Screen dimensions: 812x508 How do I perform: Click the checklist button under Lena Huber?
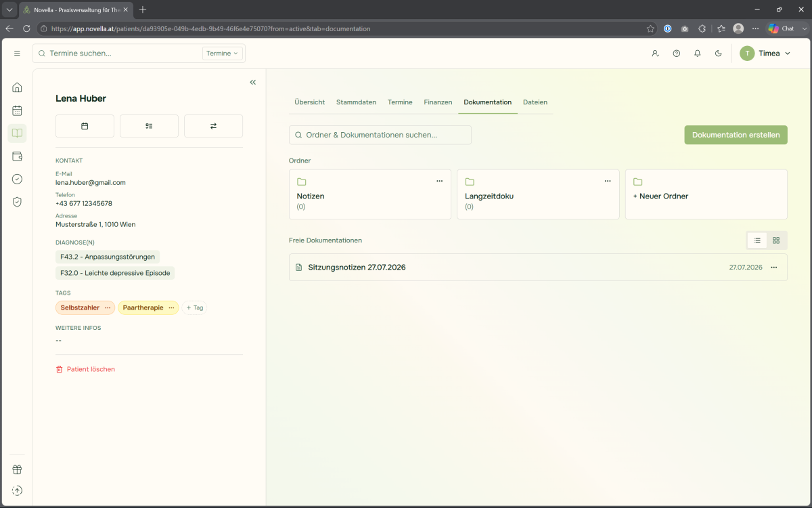click(x=149, y=126)
